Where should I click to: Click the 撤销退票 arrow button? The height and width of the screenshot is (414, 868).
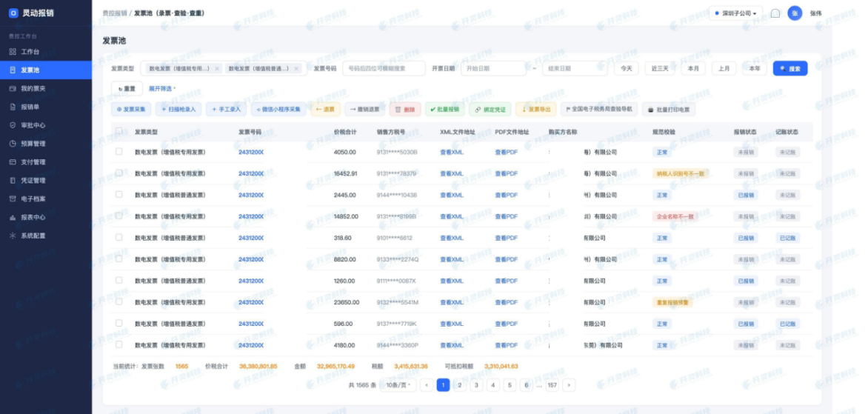pos(365,110)
